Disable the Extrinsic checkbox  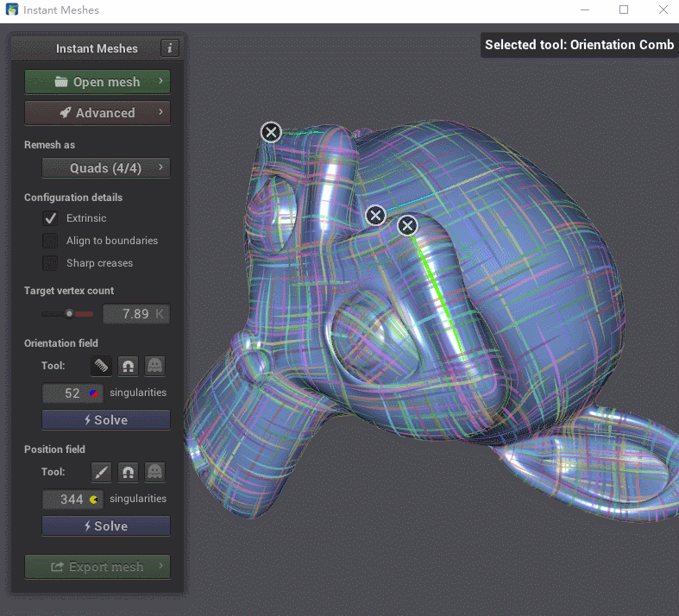pos(50,218)
